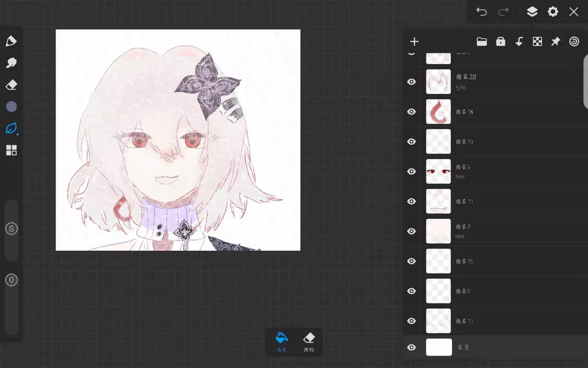Hide layer 图层18
The height and width of the screenshot is (368, 588).
coord(412,112)
